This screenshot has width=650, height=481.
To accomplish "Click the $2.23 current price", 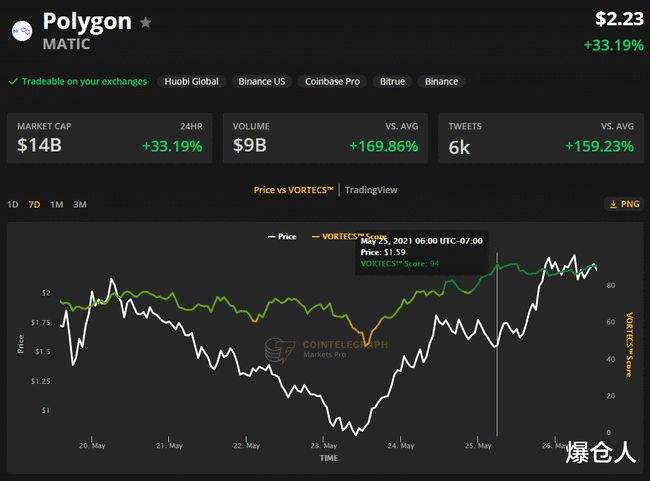I will tap(620, 19).
